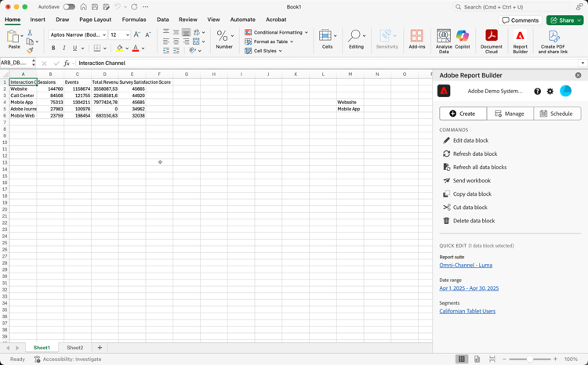Open Manage tab in Report Builder
This screenshot has width=588, height=365.
[510, 114]
